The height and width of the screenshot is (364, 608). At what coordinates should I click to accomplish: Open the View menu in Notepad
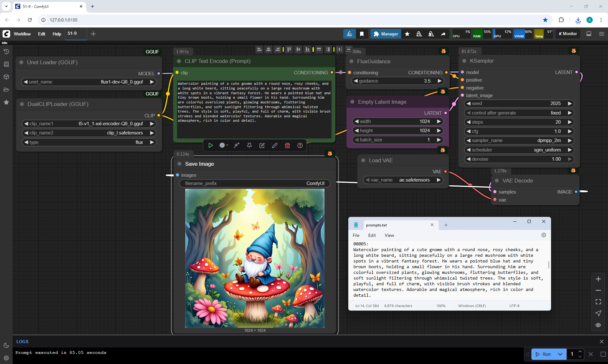click(389, 235)
